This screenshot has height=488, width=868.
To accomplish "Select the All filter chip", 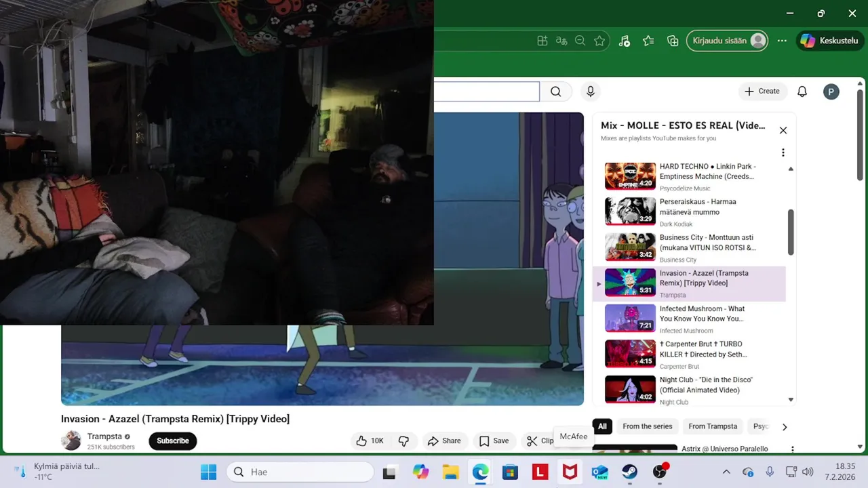I will pos(602,426).
